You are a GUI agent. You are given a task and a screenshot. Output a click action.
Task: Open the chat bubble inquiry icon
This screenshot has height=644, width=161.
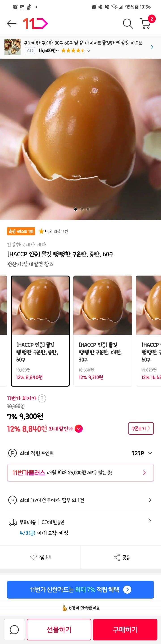coord(14,629)
